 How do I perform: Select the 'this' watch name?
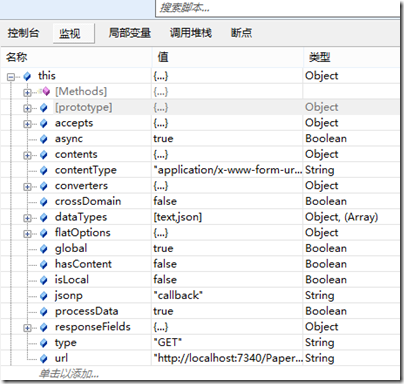pos(47,76)
